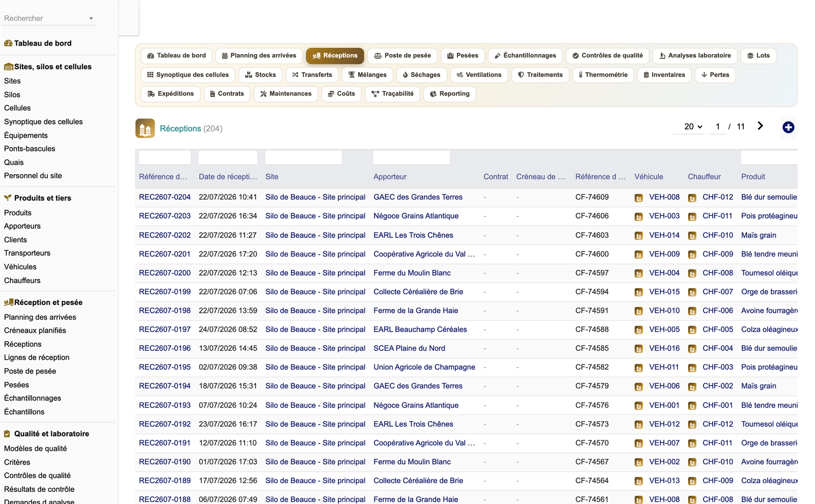Click the vehicle icon next to VEH-014
The image size is (815, 504).
638,236
